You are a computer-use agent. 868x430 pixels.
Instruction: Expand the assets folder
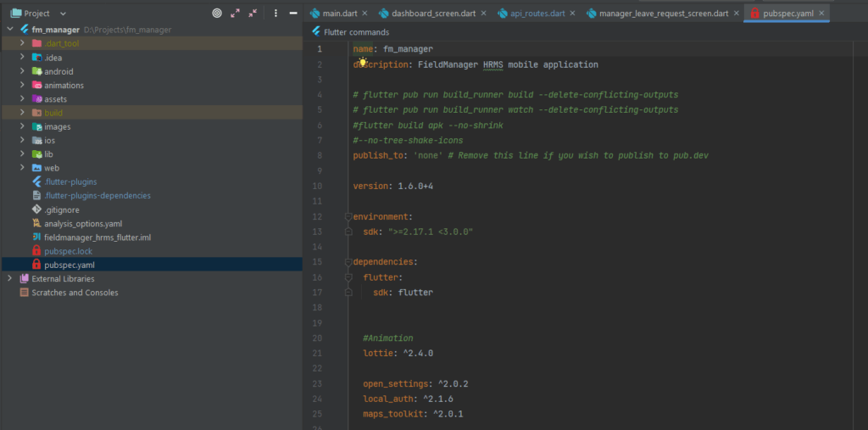coord(22,98)
